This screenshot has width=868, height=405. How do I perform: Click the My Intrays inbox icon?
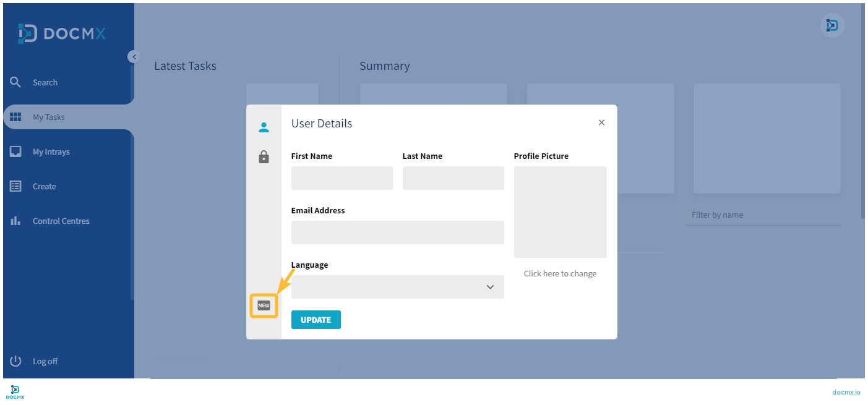(x=15, y=151)
